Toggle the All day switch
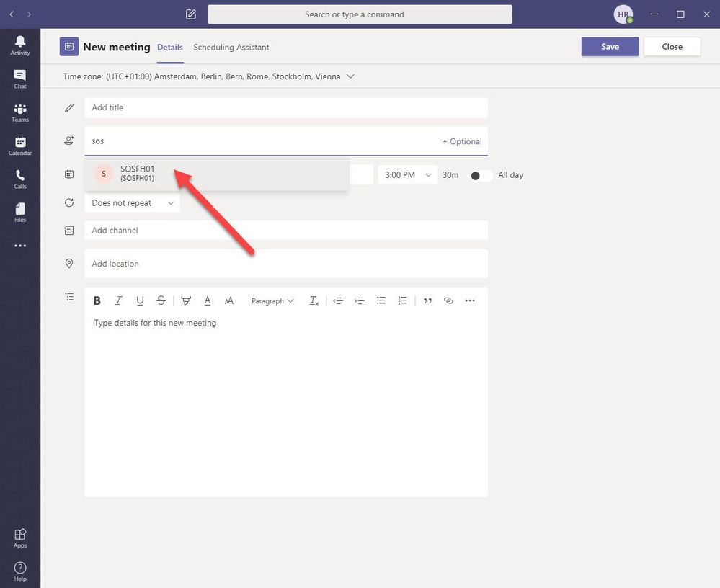The width and height of the screenshot is (720, 588). (x=481, y=175)
